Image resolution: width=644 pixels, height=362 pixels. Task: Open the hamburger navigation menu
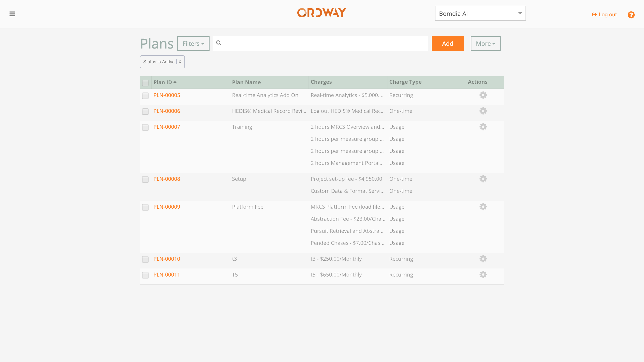click(x=12, y=14)
